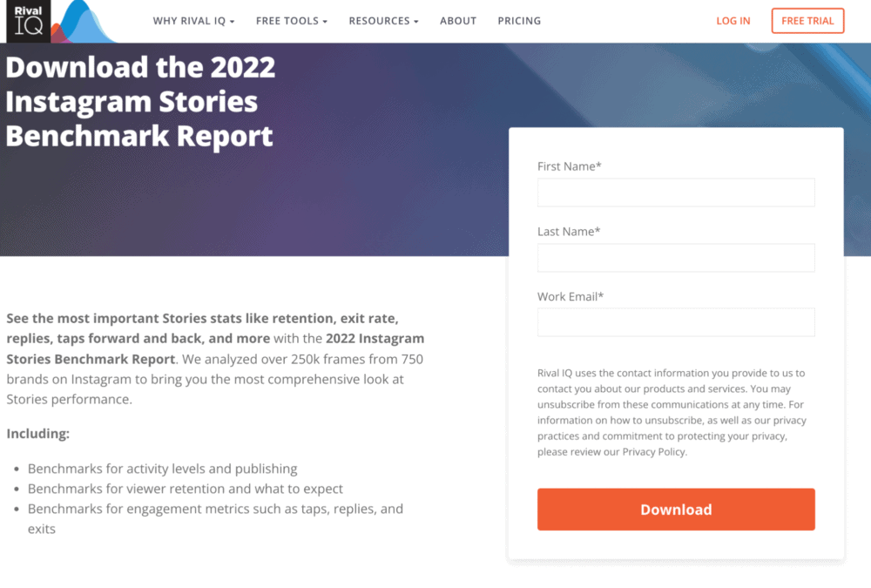The image size is (871, 588).
Task: Click the Last Name input field
Action: pos(676,257)
